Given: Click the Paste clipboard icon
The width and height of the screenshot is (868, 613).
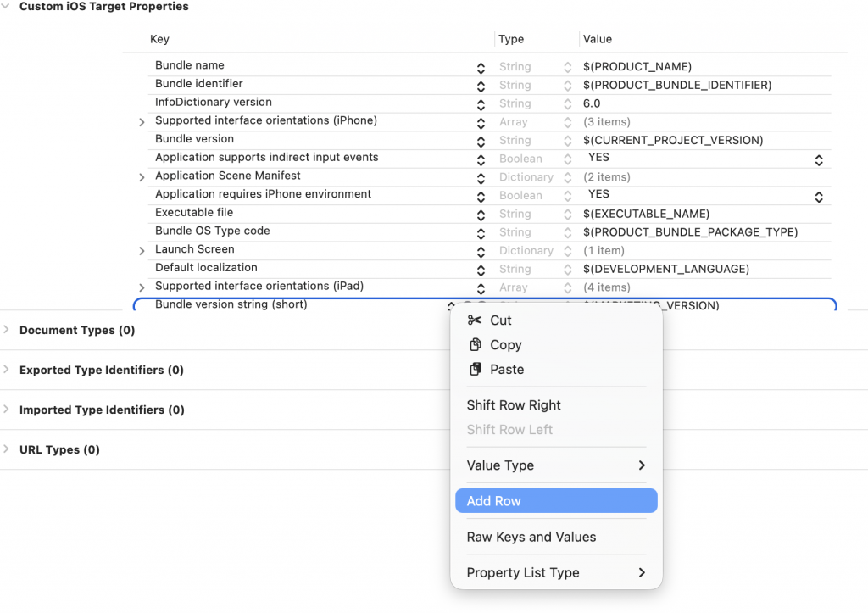Looking at the screenshot, I should pos(475,370).
